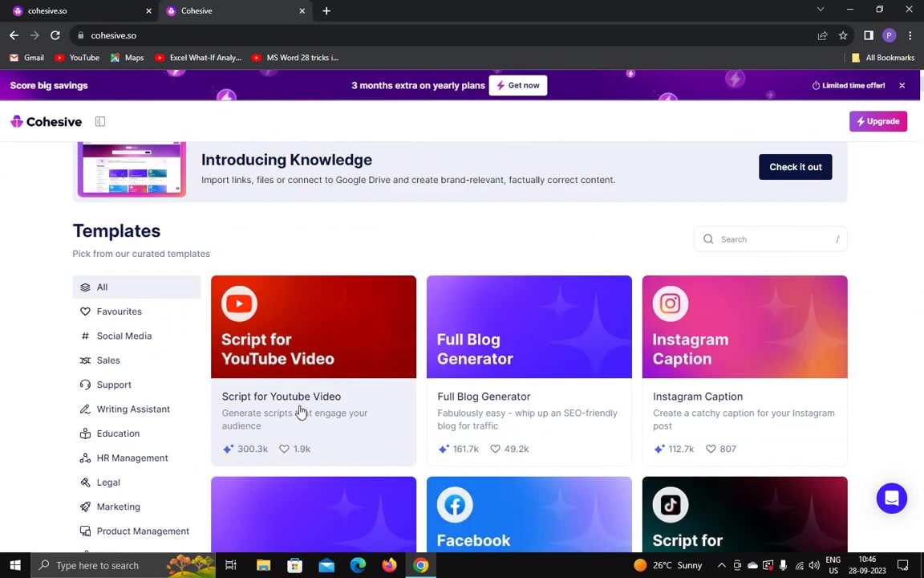Screen dimensions: 924x578
Task: Click the YouTube icon on the Script card
Action: tap(239, 303)
